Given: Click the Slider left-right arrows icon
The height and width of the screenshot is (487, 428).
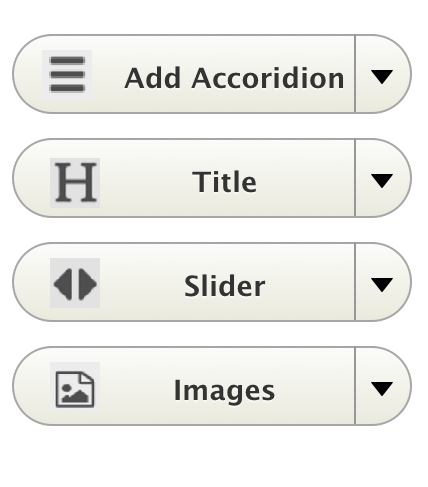Looking at the screenshot, I should [x=75, y=283].
